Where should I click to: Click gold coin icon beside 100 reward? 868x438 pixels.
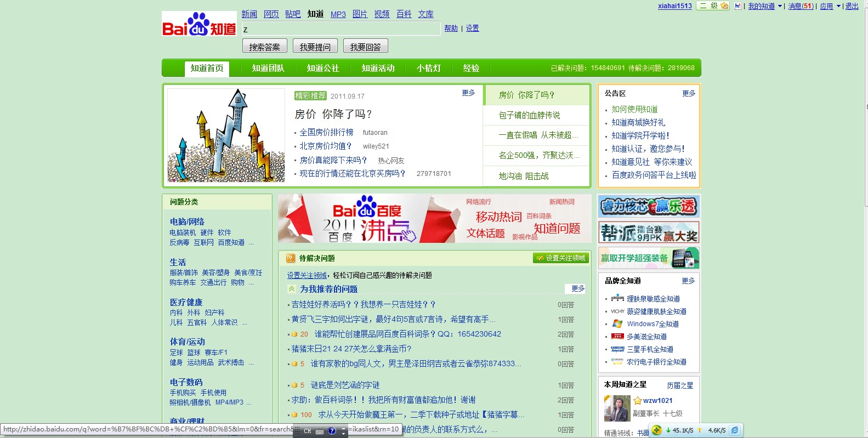point(294,415)
